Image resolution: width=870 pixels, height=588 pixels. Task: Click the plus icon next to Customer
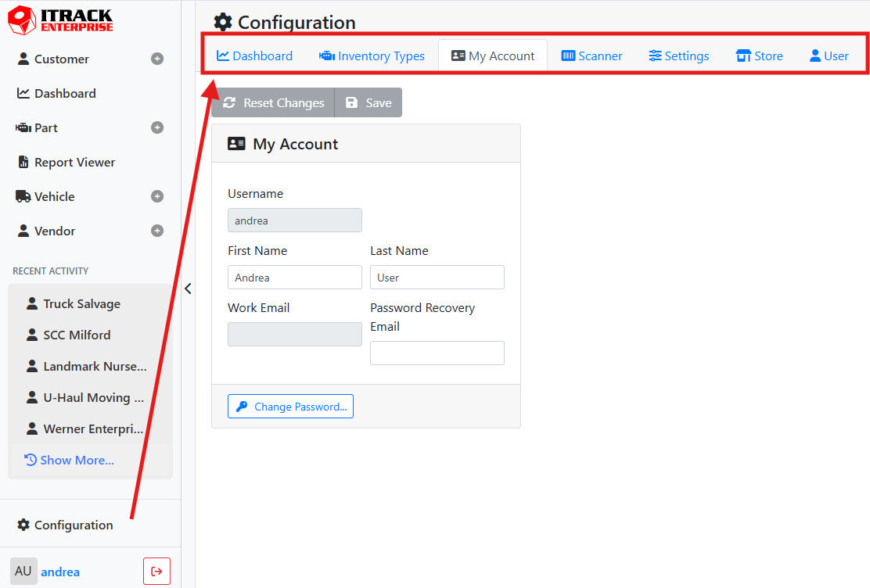tap(157, 59)
